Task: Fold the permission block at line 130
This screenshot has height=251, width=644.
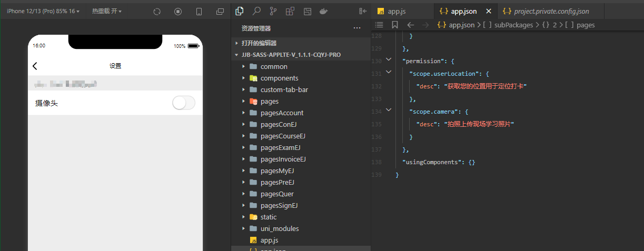Action: pyautogui.click(x=389, y=59)
